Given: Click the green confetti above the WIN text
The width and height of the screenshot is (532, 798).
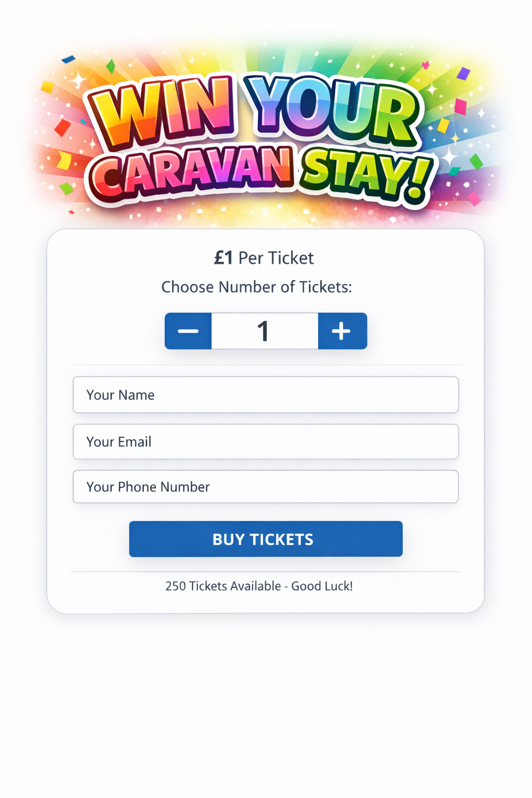Looking at the screenshot, I should pos(111,66).
